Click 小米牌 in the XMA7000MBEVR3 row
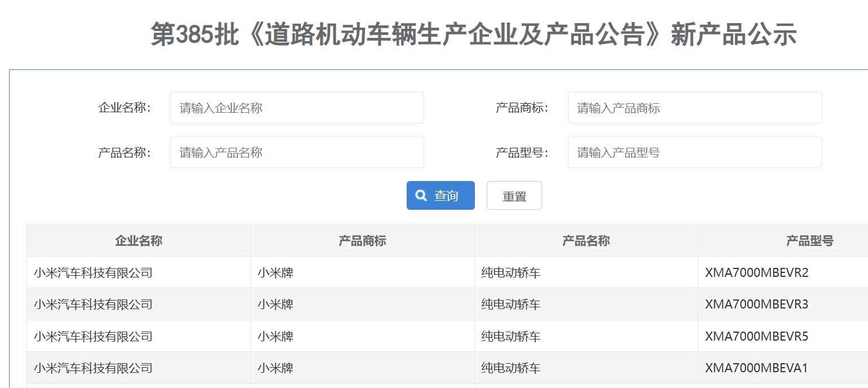 point(276,305)
